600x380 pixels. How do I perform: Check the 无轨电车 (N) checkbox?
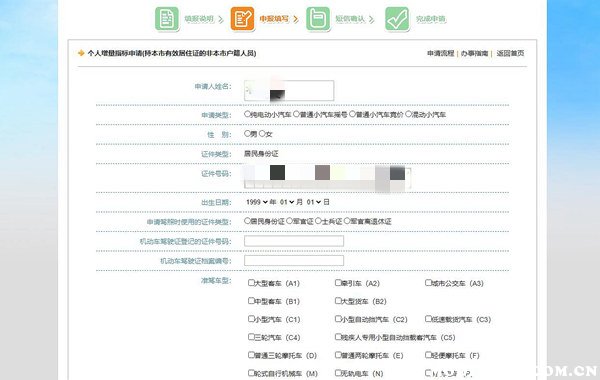click(338, 373)
